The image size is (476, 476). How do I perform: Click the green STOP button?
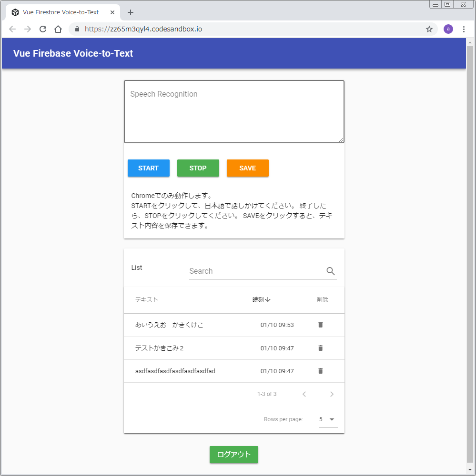pyautogui.click(x=198, y=168)
